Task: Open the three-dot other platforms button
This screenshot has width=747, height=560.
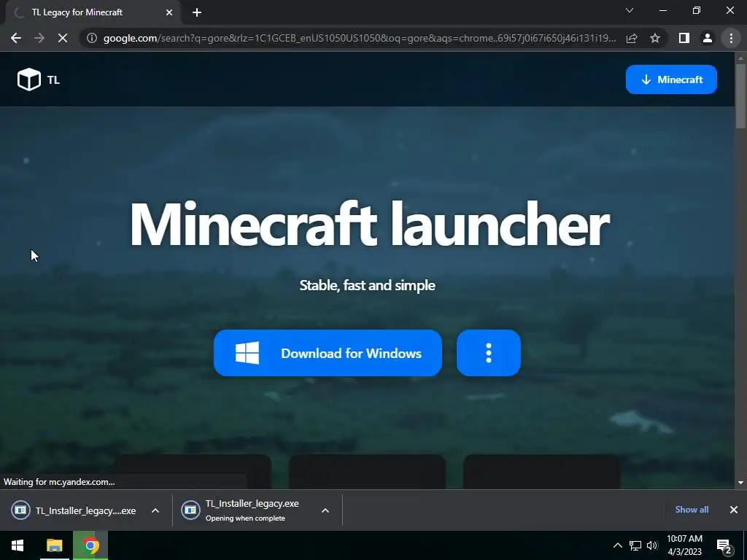Action: tap(488, 353)
